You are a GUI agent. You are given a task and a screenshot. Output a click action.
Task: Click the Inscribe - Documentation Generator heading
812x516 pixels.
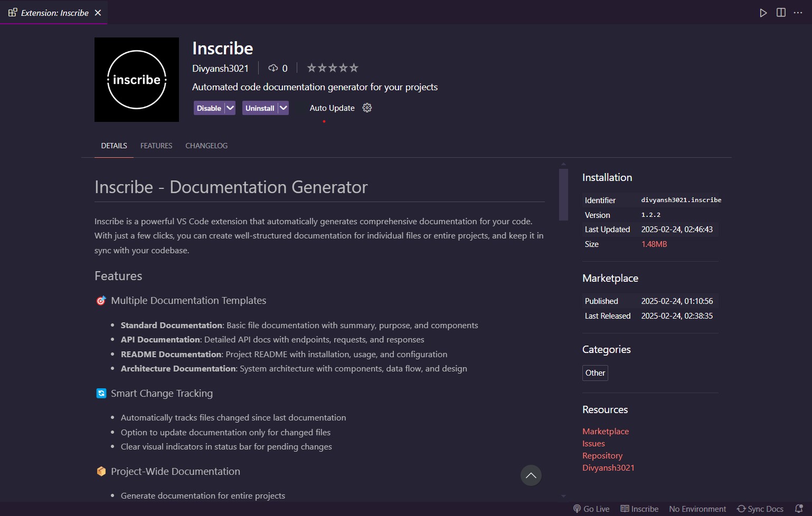(x=231, y=187)
